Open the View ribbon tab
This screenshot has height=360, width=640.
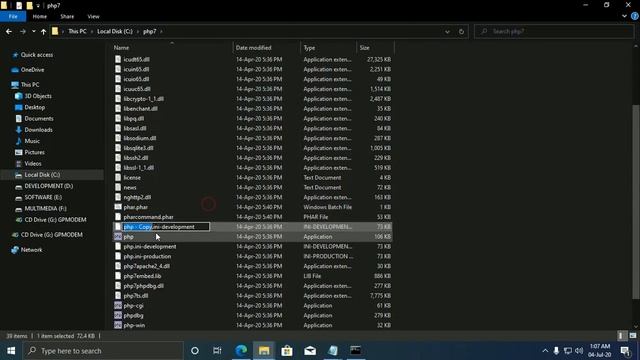[x=93, y=17]
